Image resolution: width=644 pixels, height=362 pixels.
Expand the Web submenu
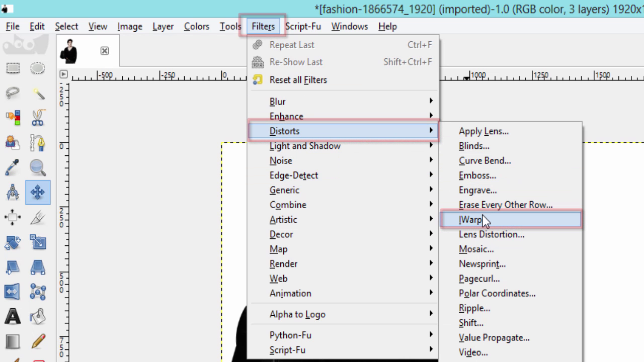click(344, 279)
